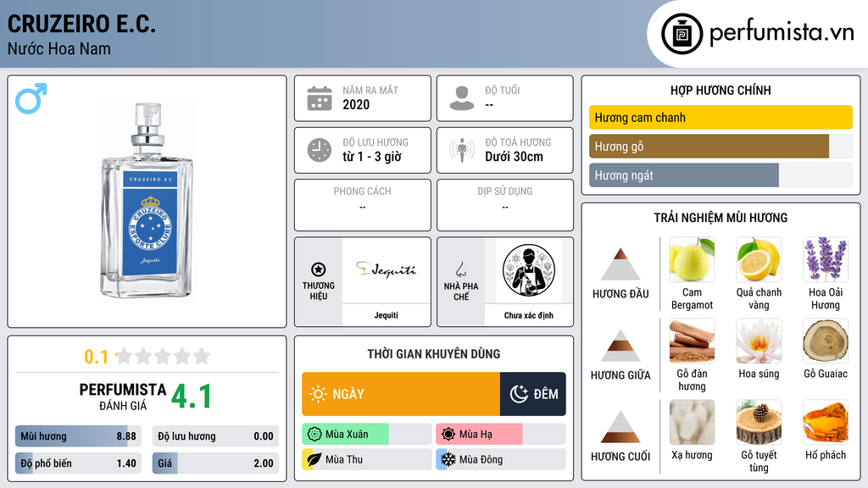The height and width of the screenshot is (488, 868).
Task: Open the Hổ phách amber note thumbnail
Action: 826,422
